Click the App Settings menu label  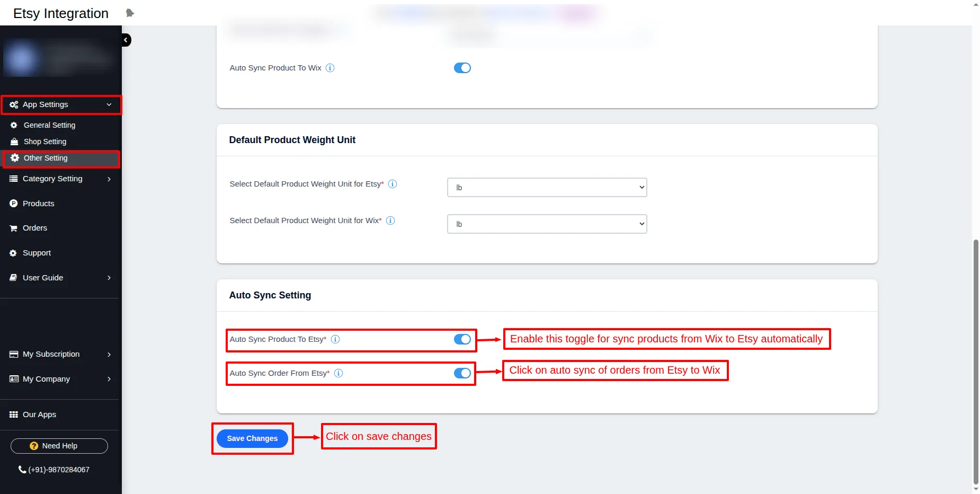[x=46, y=104]
